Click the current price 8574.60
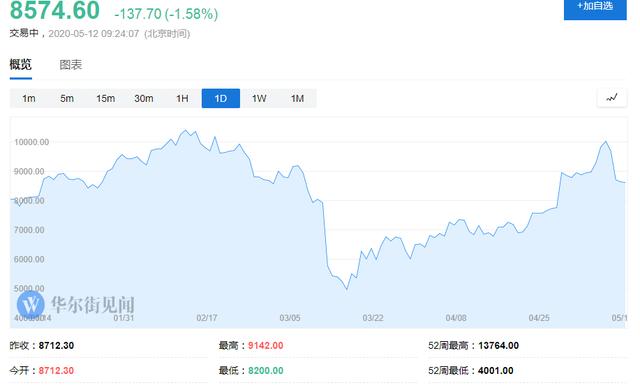Image resolution: width=640 pixels, height=390 pixels. point(55,10)
